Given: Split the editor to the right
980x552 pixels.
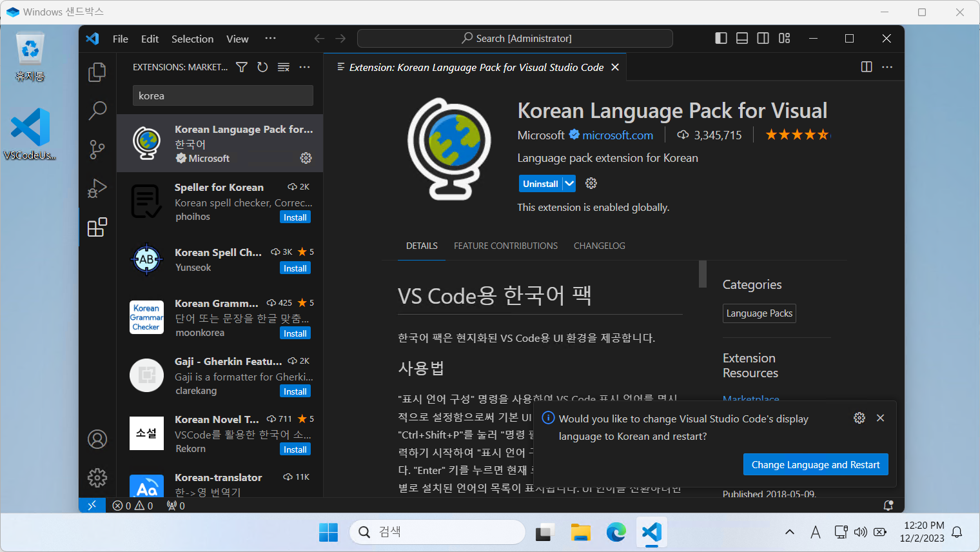Looking at the screenshot, I should [x=867, y=67].
